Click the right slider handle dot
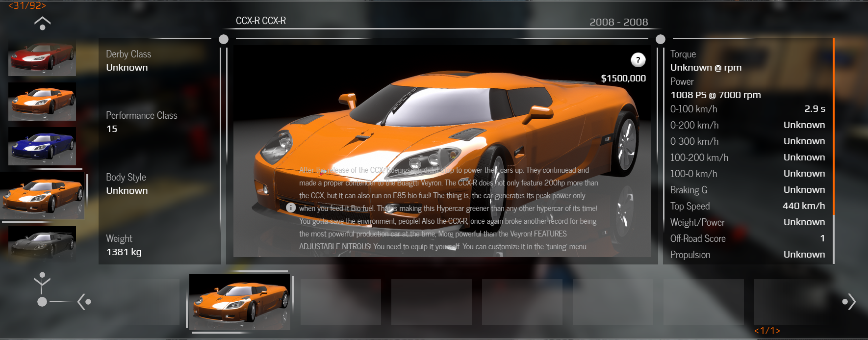 click(x=661, y=39)
